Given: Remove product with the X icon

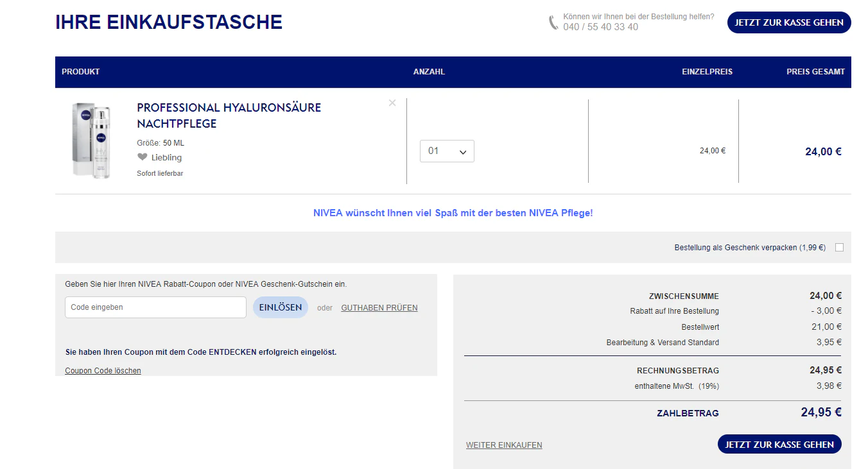Looking at the screenshot, I should click(392, 103).
